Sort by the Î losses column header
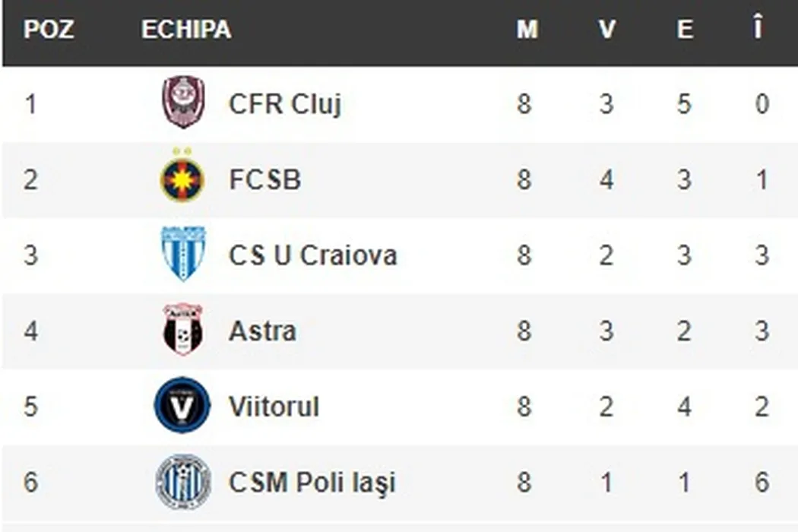Viewport: 798px width, 532px height. (757, 30)
